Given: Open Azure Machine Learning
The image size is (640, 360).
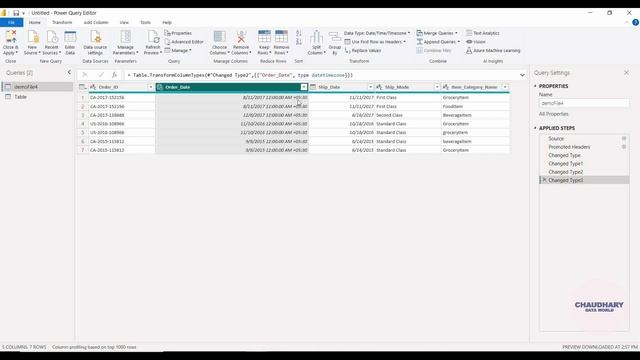Looking at the screenshot, I should pos(493,51).
